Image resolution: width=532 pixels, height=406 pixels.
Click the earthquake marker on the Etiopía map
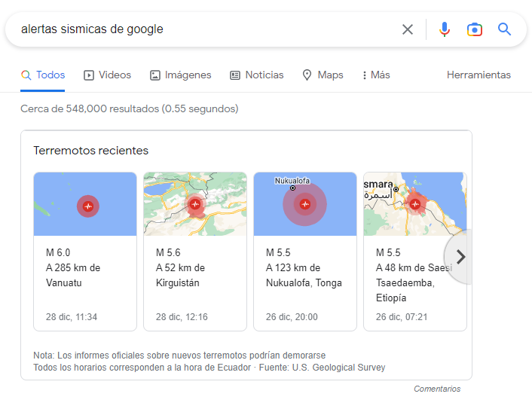[x=414, y=203]
